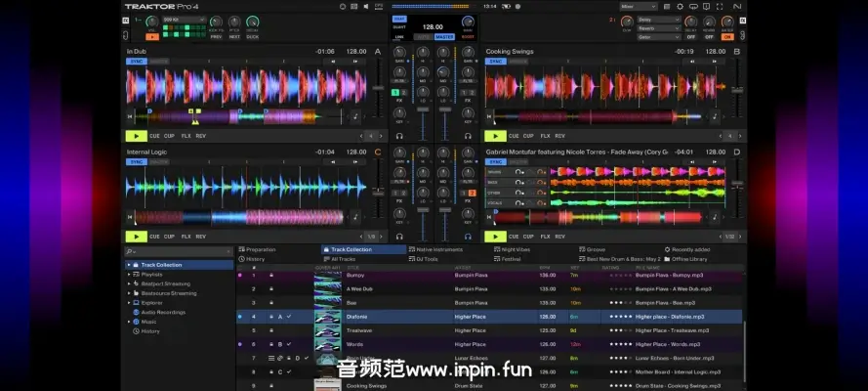
Task: Toggle SYNC on the In Dub deck
Action: 137,61
